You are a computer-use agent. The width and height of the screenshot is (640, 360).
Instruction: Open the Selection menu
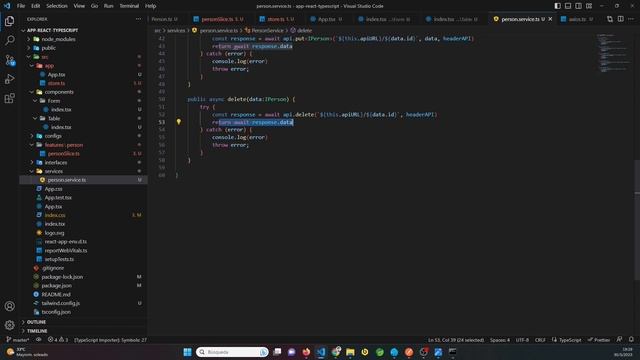click(x=57, y=6)
